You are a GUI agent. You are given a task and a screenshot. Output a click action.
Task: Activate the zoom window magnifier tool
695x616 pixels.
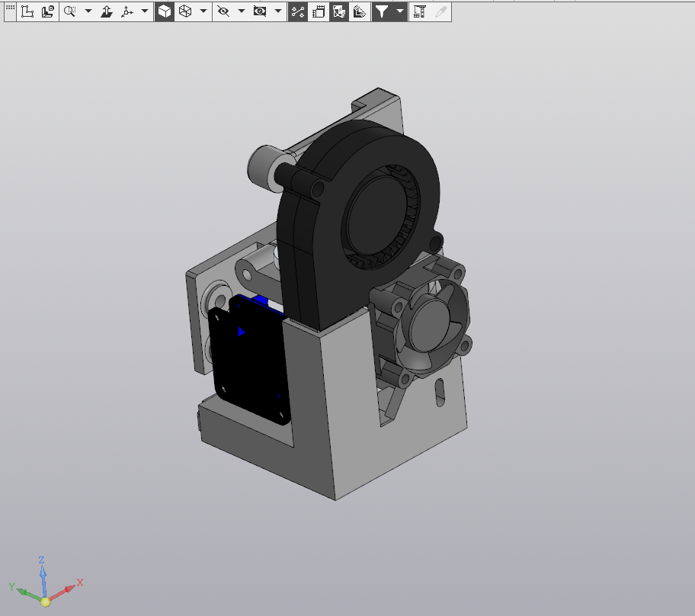coord(69,11)
